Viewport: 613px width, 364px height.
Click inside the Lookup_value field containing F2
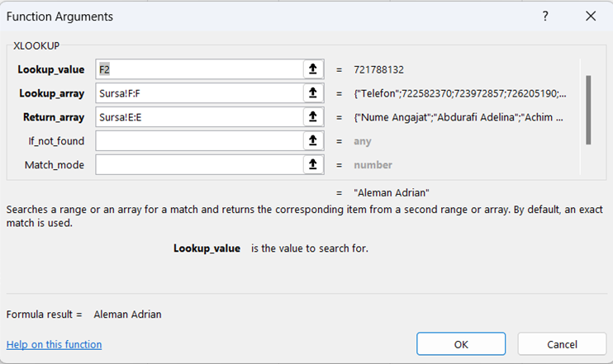pos(198,70)
